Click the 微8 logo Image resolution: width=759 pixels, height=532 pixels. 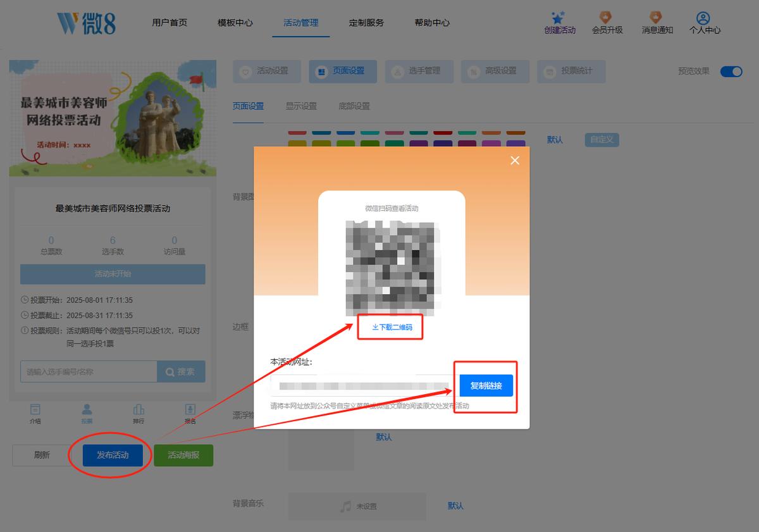coord(87,23)
